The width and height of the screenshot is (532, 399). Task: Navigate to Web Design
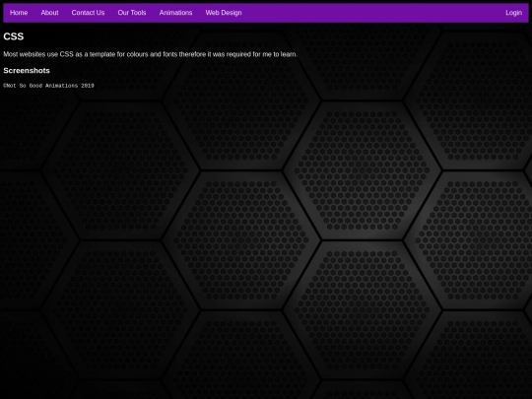[224, 13]
